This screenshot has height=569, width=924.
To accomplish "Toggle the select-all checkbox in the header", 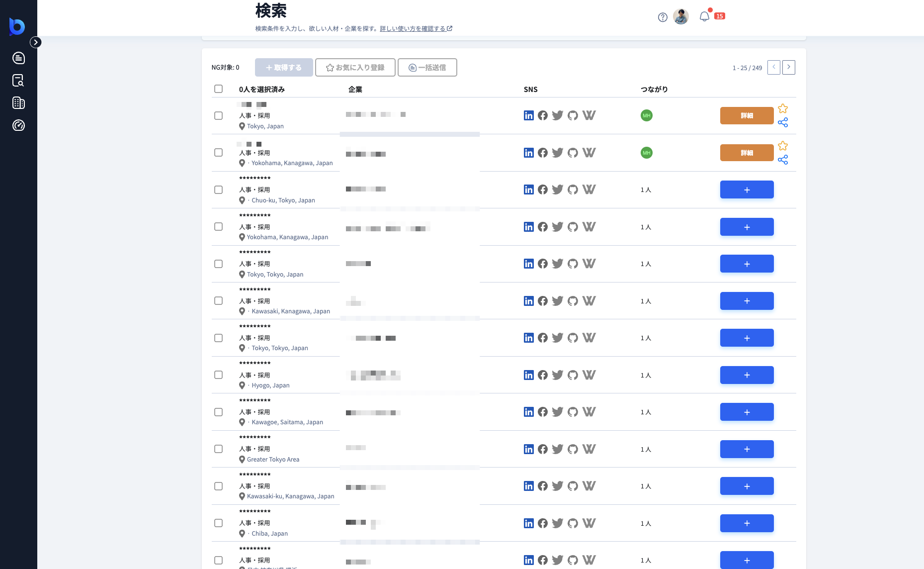I will coord(218,89).
